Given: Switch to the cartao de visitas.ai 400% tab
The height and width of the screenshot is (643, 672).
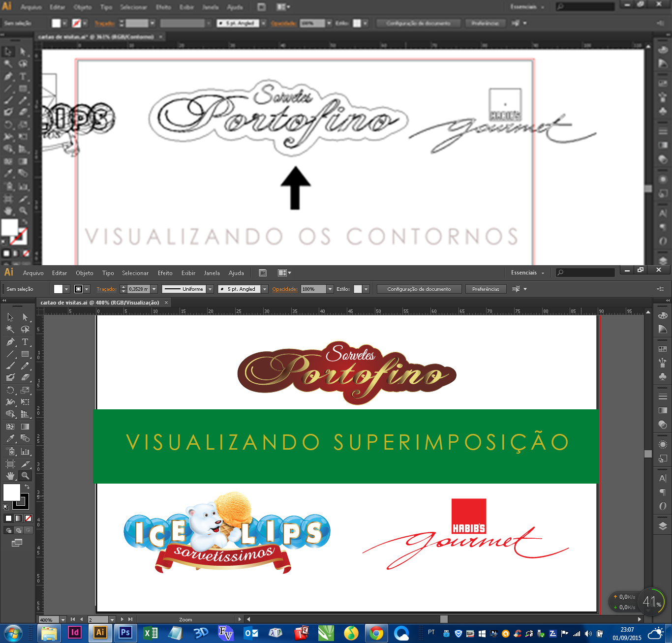Looking at the screenshot, I should point(100,303).
